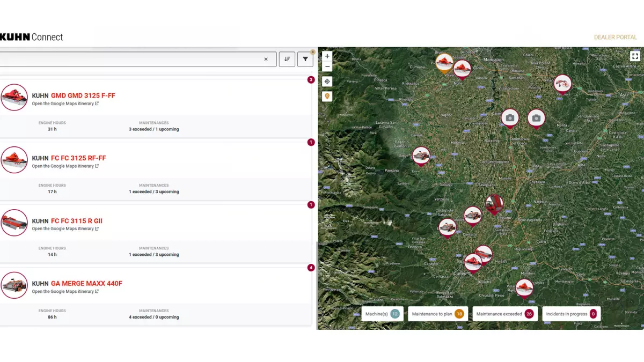Toggle the Machine(s) map filter
Screen dimensions: 644x362
click(382, 314)
